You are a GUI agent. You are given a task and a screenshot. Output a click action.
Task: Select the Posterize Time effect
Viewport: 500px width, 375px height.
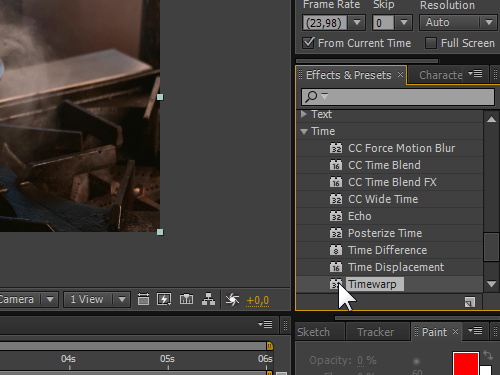385,233
